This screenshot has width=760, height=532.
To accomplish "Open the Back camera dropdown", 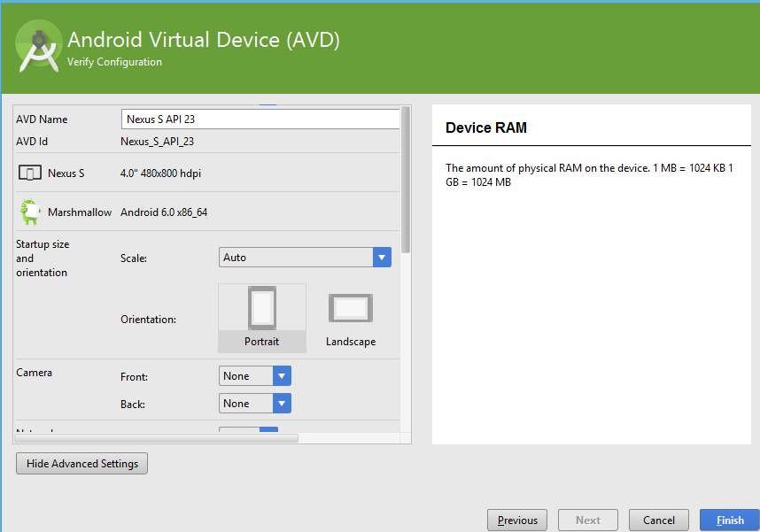I will (255, 403).
